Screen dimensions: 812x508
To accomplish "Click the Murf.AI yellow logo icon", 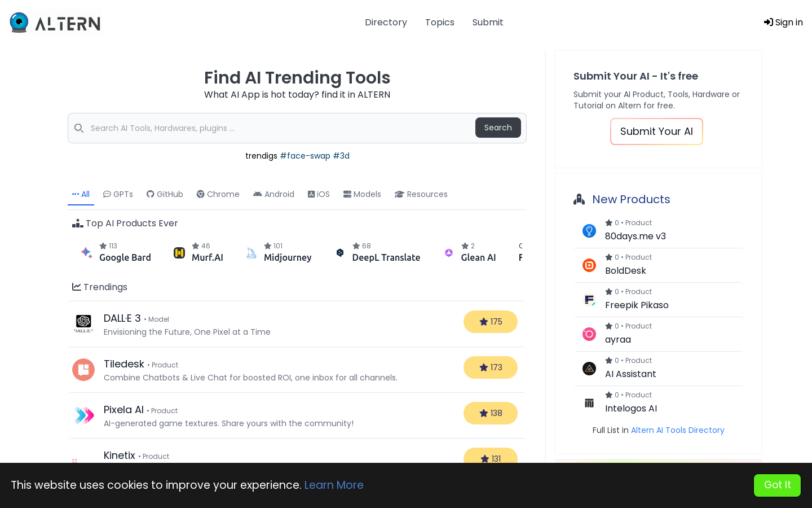I will tap(179, 253).
